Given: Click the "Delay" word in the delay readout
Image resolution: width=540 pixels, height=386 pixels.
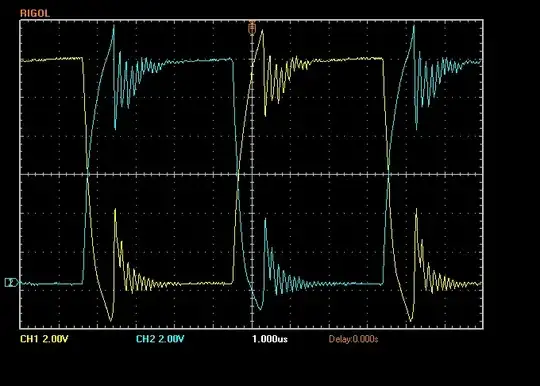Looking at the screenshot, I should tap(339, 339).
